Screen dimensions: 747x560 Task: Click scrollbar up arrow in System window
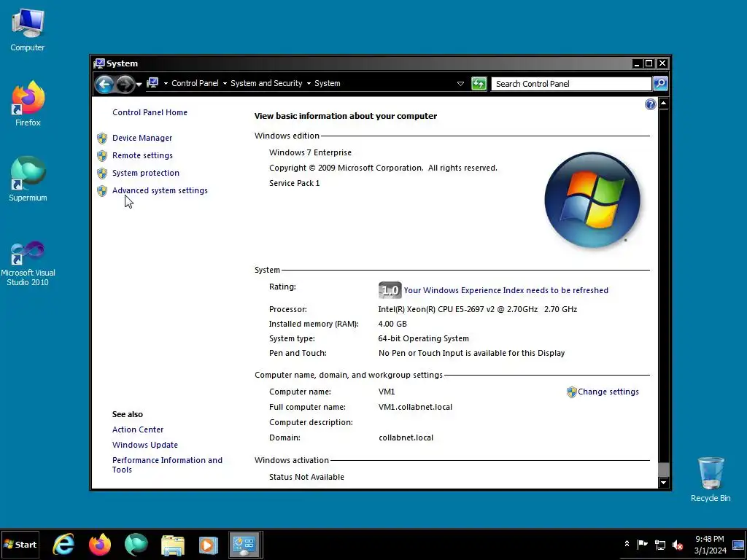click(664, 104)
